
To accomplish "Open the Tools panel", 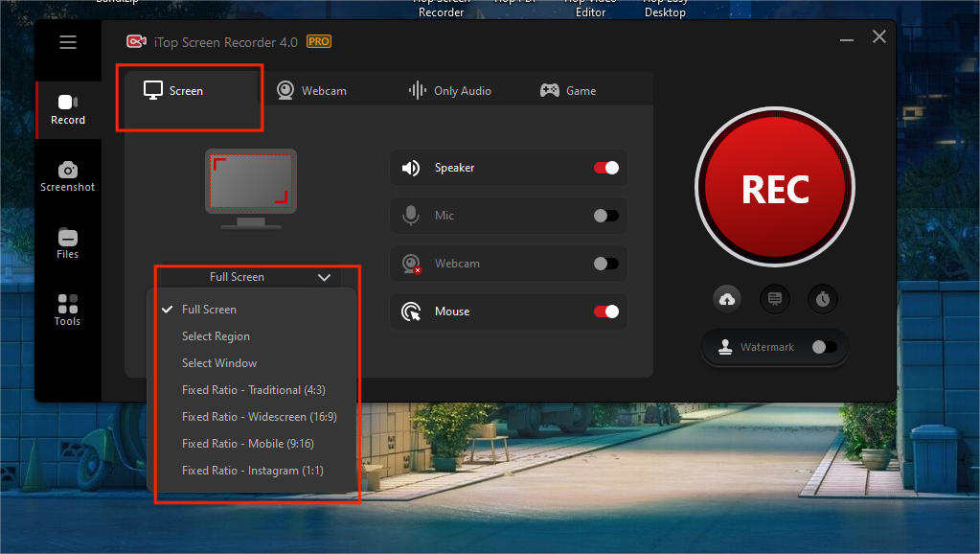I will [67, 311].
